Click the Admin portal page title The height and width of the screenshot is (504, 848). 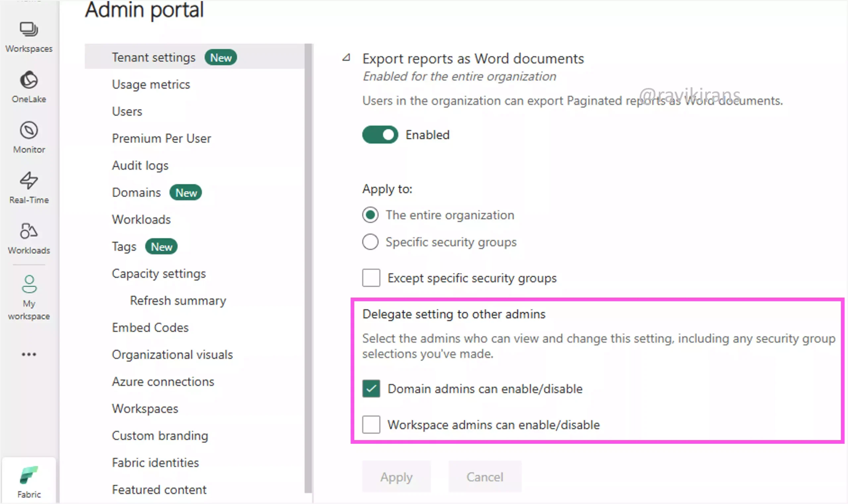point(144,10)
